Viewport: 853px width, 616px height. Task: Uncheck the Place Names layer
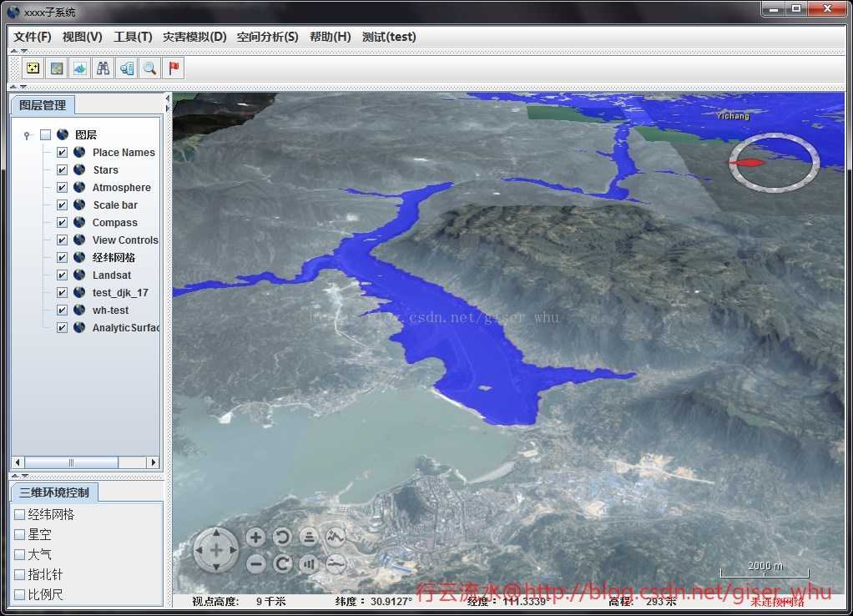pos(62,153)
